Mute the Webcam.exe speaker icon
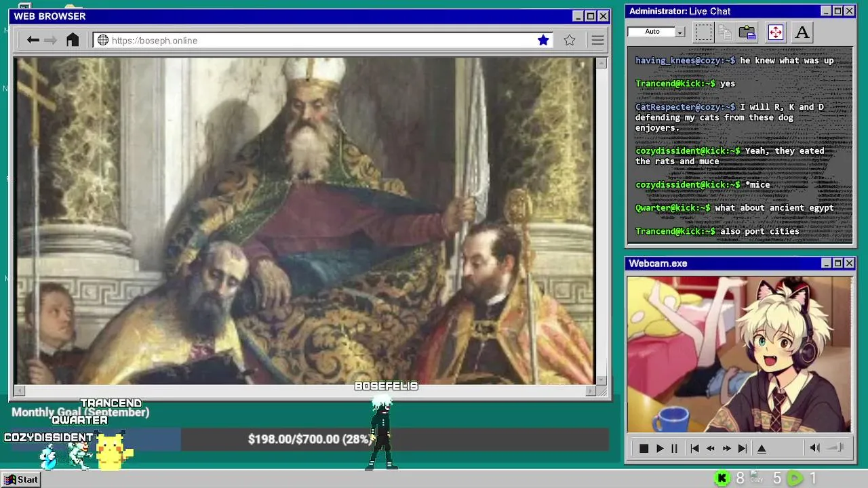The height and width of the screenshot is (488, 868). pyautogui.click(x=815, y=447)
